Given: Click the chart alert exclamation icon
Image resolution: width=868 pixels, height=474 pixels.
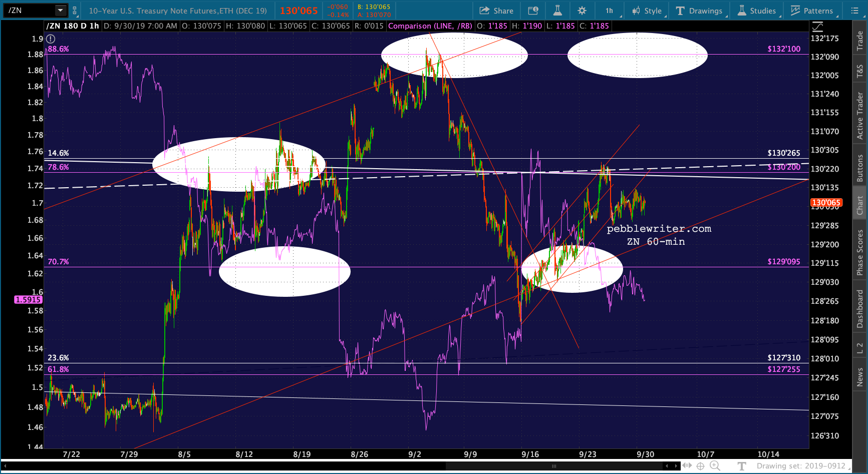Looking at the screenshot, I should [x=51, y=39].
